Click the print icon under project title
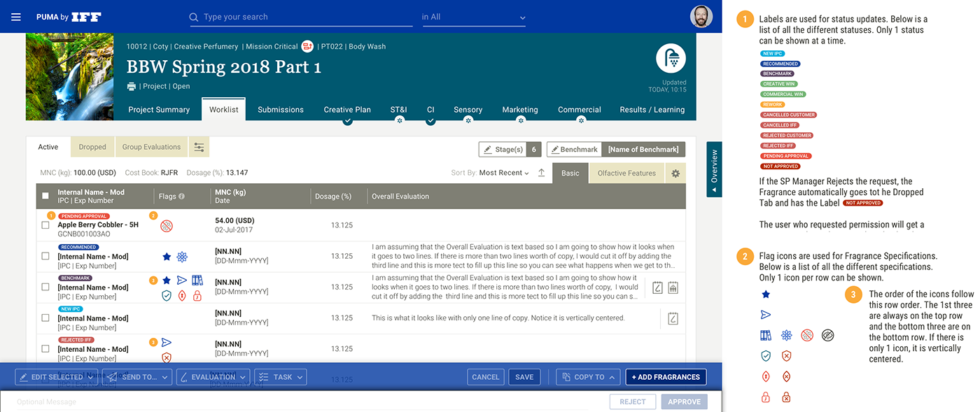980x412 pixels. click(x=132, y=86)
